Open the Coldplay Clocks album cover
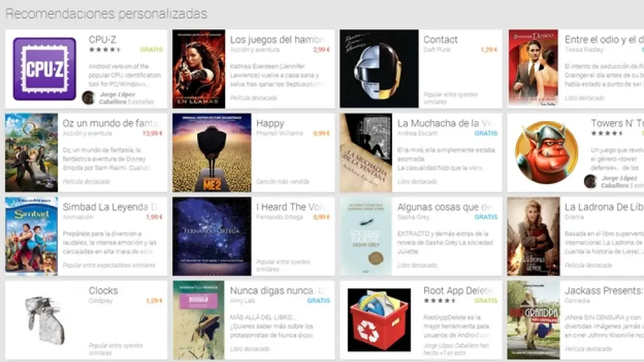 [x=44, y=320]
